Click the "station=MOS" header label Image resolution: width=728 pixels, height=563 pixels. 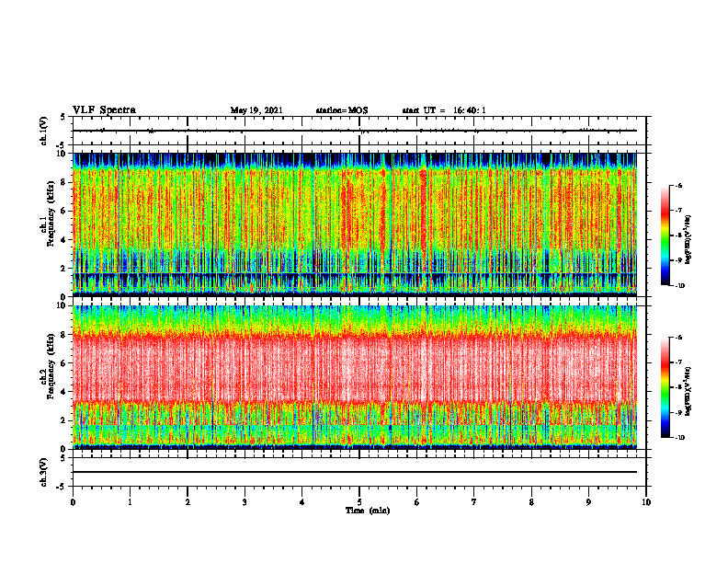(342, 110)
